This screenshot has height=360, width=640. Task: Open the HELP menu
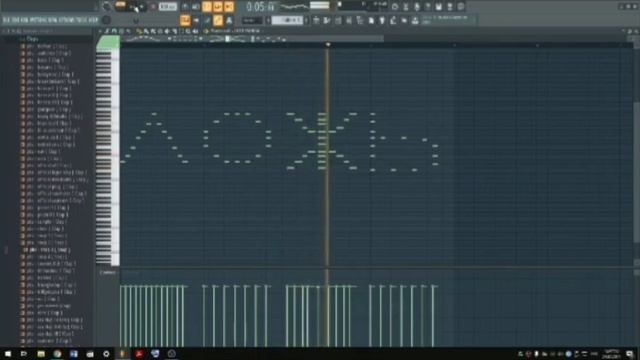93,20
